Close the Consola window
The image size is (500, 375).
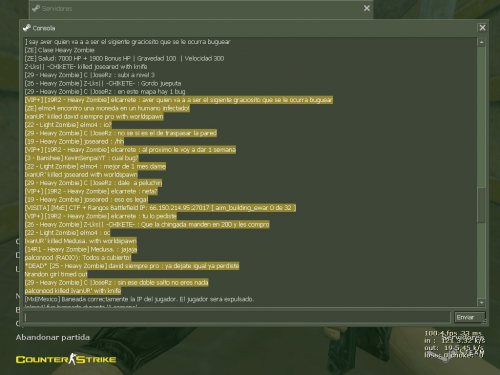pyautogui.click(x=482, y=28)
